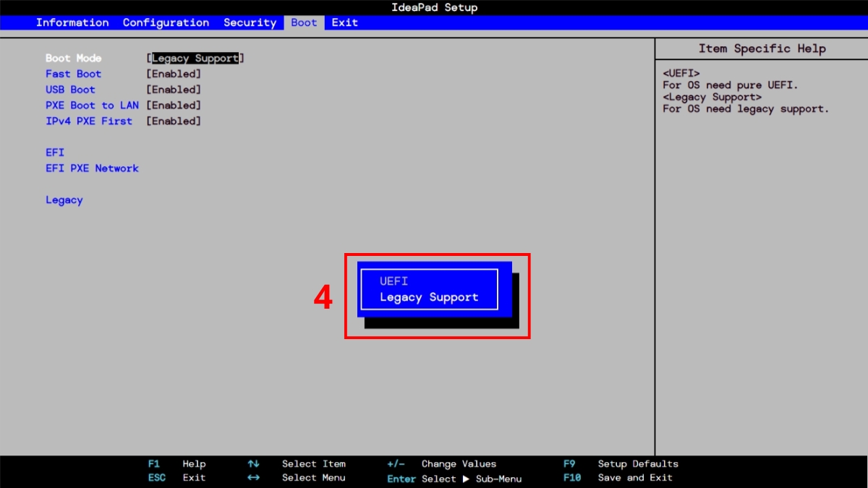
Task: Click the left-right arrow Select Menu hint
Action: click(297, 478)
